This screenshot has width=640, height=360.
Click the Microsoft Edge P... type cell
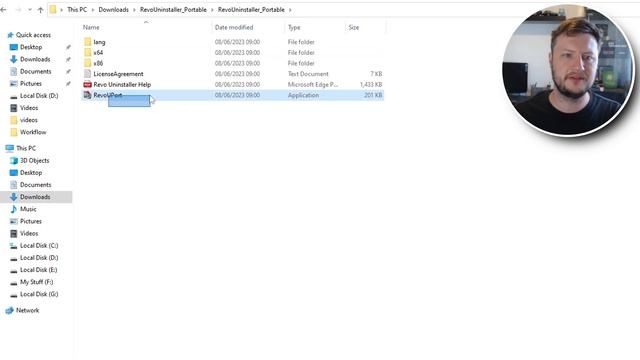(x=313, y=84)
